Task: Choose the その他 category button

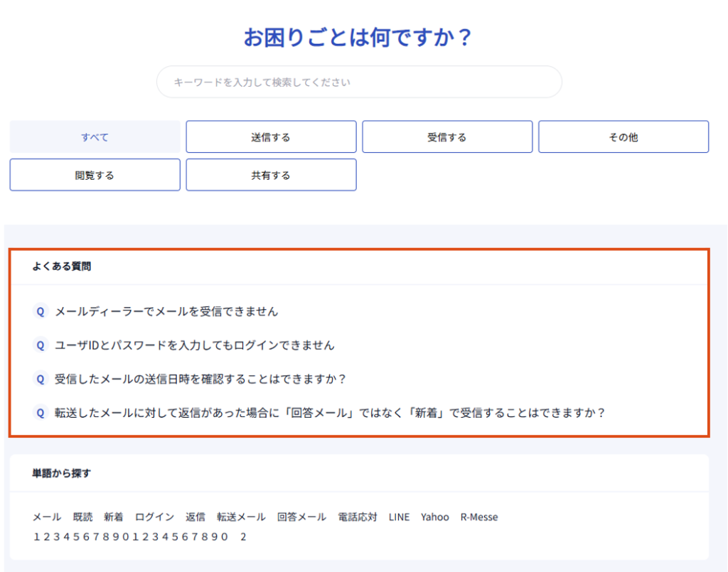Action: [x=623, y=137]
